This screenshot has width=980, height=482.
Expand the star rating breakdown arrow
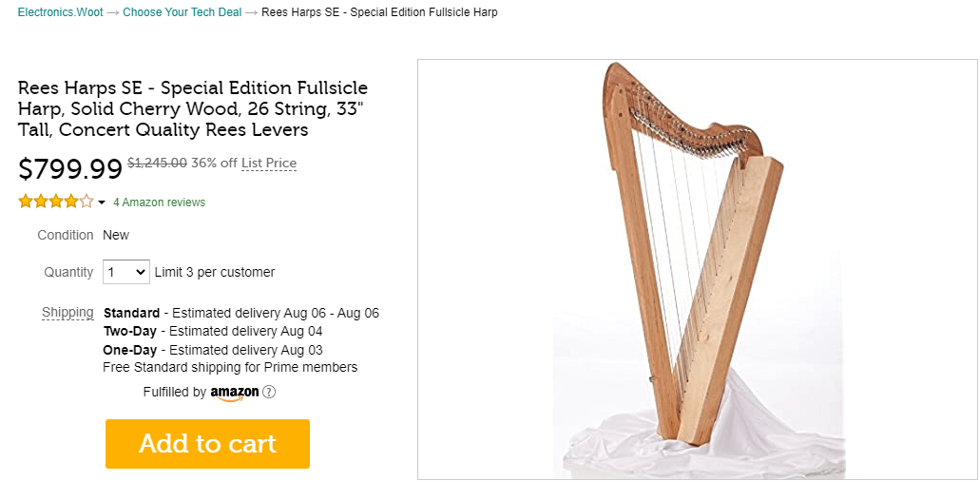pos(102,202)
